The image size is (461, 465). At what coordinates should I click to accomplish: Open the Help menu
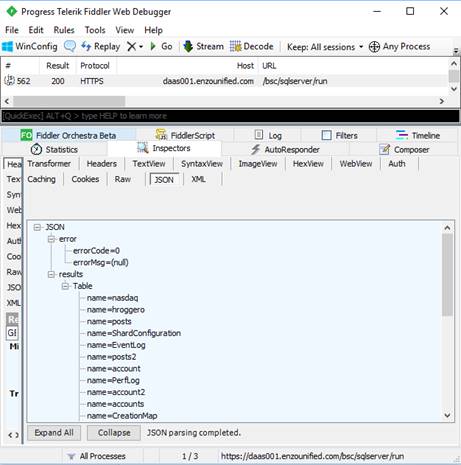tap(153, 30)
